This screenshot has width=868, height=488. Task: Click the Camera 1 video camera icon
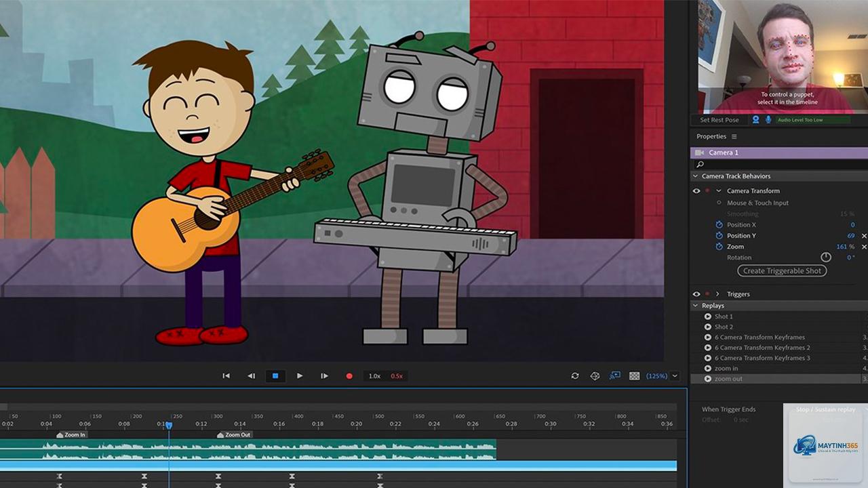699,152
